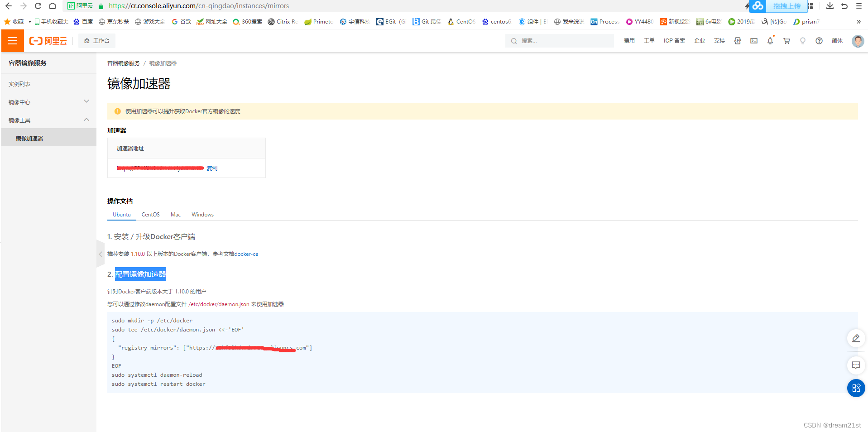The image size is (868, 432).
Task: Open the 工作台 workbench button
Action: click(x=97, y=41)
